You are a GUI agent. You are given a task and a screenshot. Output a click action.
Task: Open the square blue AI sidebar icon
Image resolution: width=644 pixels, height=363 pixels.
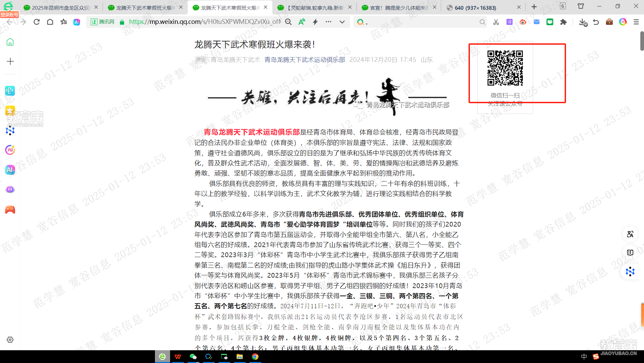[x=10, y=170]
